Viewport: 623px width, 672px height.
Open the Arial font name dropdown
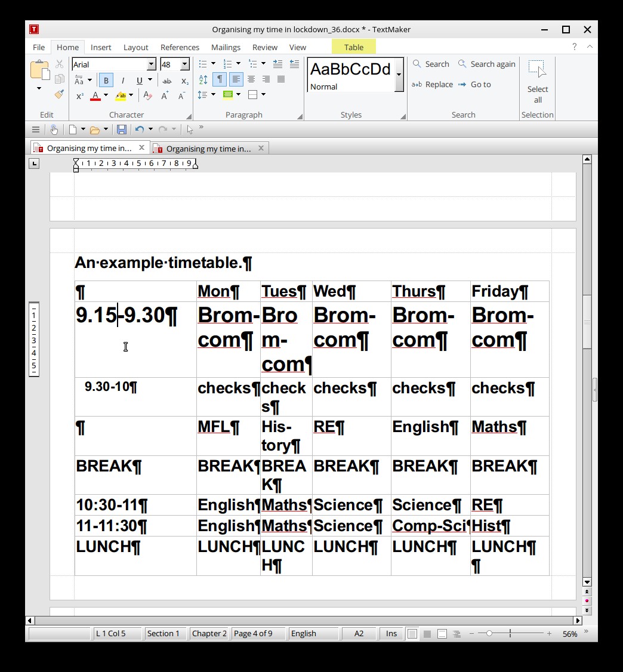[x=151, y=64]
